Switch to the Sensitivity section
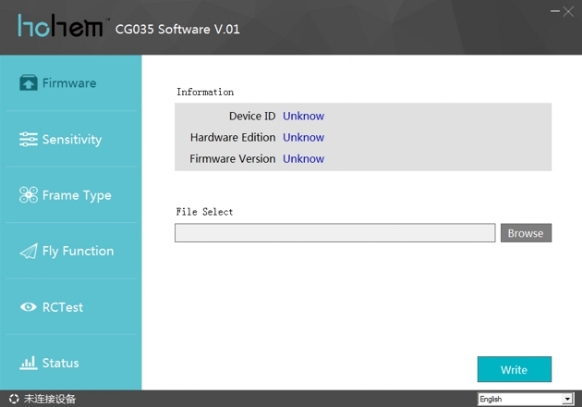 coord(72,140)
